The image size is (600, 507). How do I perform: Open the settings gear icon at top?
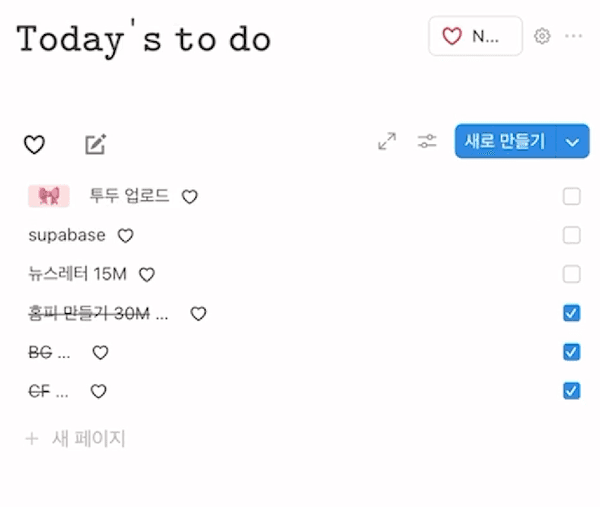click(x=542, y=36)
